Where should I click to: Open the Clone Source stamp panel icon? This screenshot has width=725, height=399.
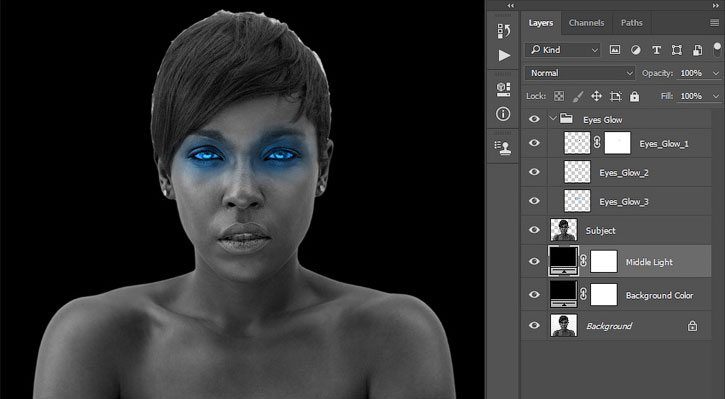(x=503, y=148)
